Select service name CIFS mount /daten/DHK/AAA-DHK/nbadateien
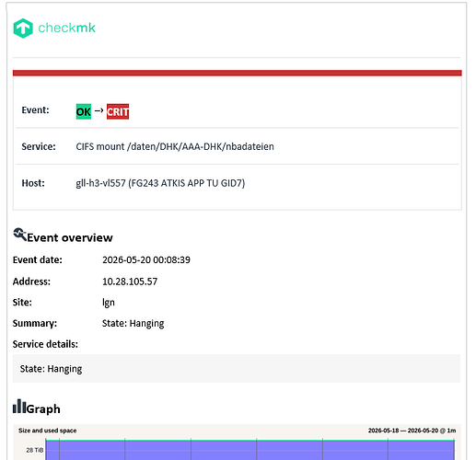 click(175, 146)
